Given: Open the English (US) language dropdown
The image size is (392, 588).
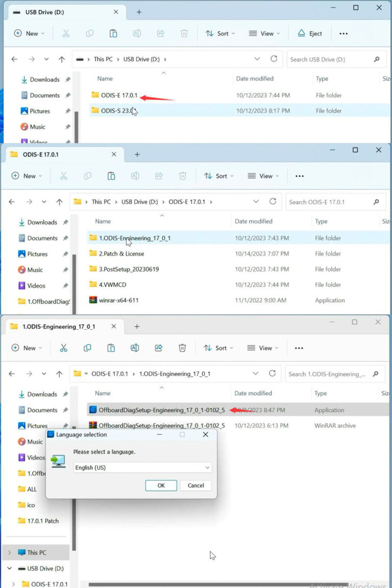Looking at the screenshot, I should point(142,468).
